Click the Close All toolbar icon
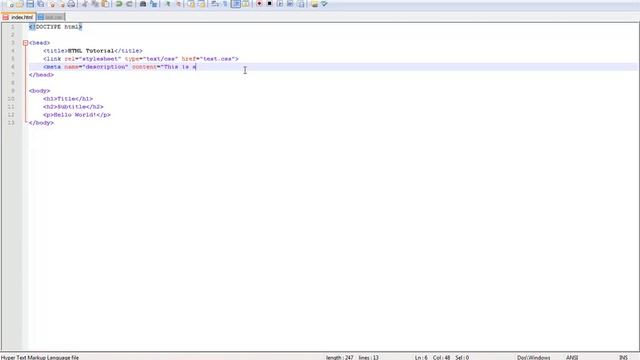The height and width of the screenshot is (360, 640). [61, 4]
